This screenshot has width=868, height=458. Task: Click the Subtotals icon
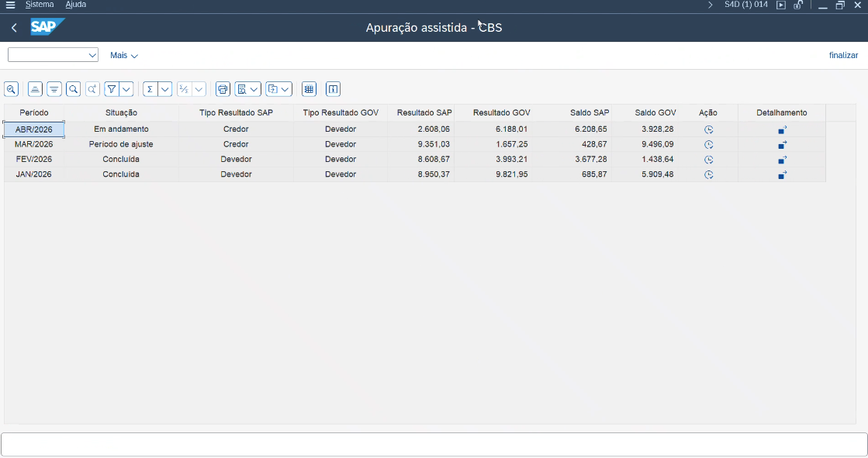(x=184, y=89)
